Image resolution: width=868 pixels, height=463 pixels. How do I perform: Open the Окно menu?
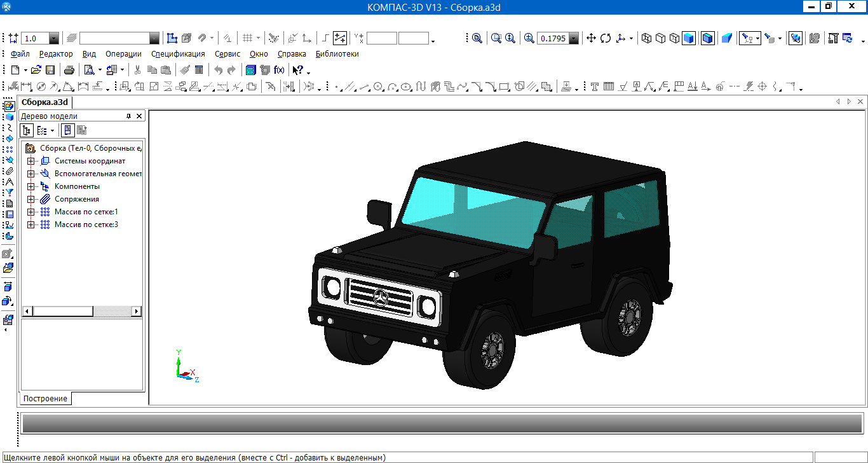tap(259, 54)
